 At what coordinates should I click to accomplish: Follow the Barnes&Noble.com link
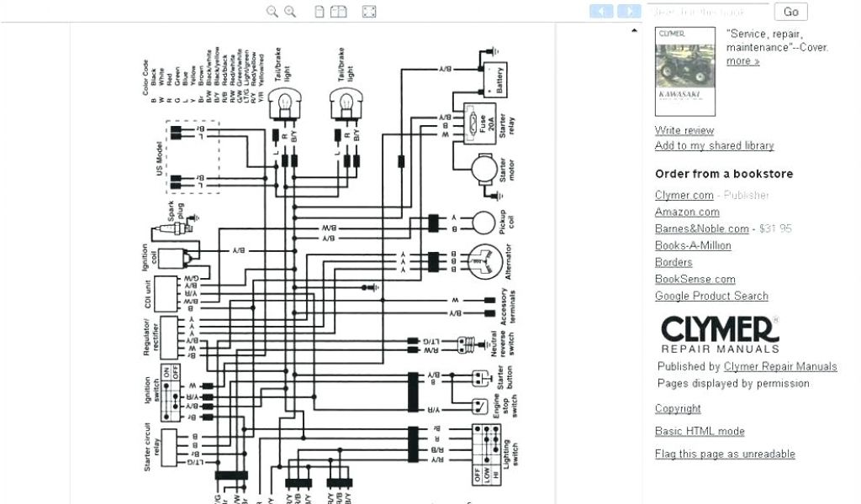point(701,228)
